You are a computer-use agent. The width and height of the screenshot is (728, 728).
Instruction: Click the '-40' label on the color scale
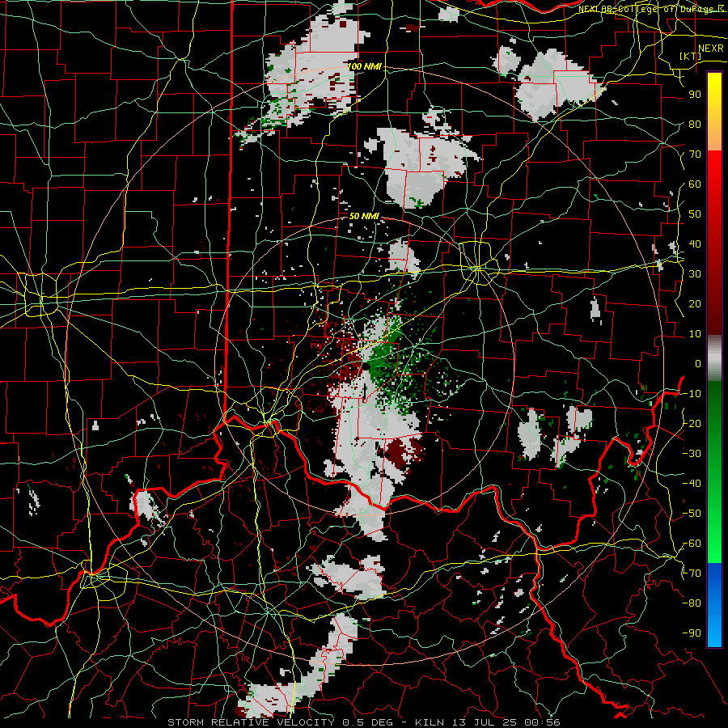692,484
